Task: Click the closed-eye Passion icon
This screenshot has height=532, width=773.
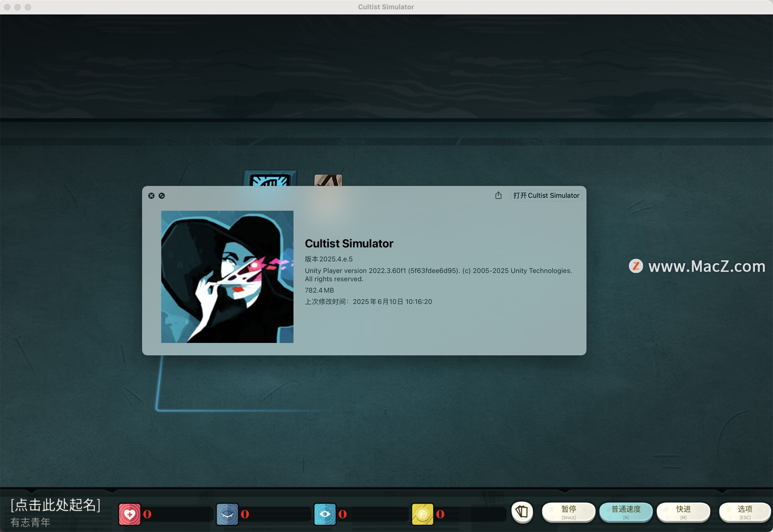Action: tap(227, 514)
